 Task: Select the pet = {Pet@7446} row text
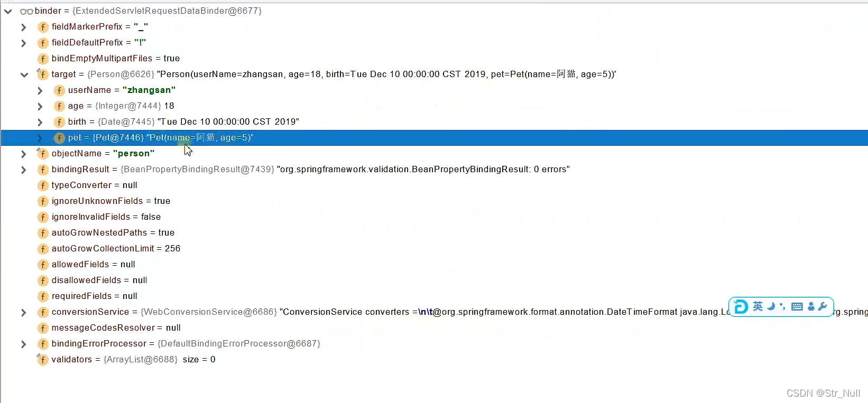pos(161,138)
